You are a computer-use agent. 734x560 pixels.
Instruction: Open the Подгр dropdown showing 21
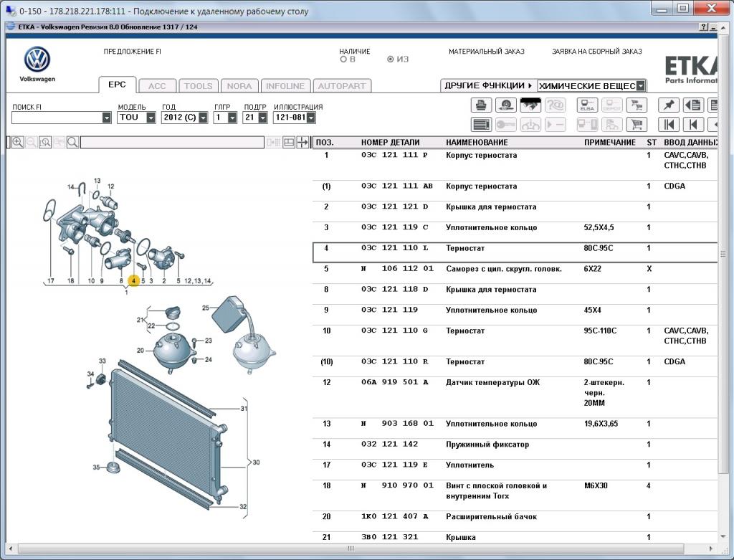[262, 118]
